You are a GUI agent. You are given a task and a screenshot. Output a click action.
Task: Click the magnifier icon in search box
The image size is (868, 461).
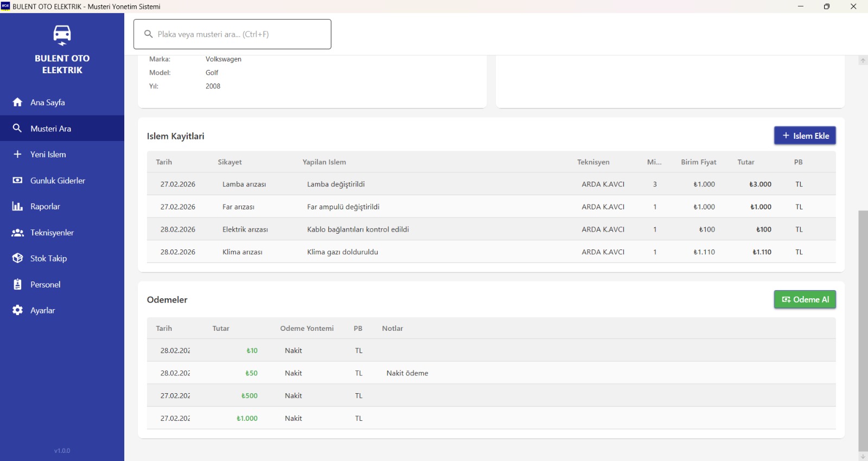tap(148, 34)
